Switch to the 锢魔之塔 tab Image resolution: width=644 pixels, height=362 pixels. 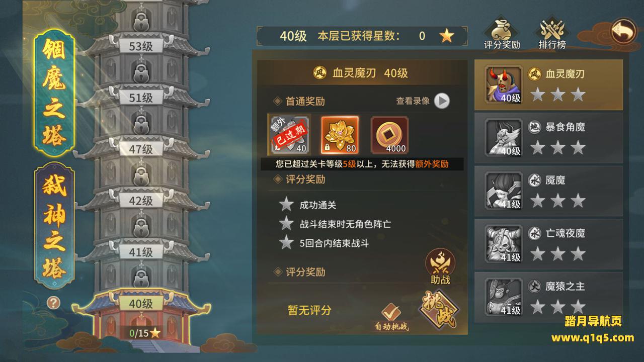[x=54, y=92]
